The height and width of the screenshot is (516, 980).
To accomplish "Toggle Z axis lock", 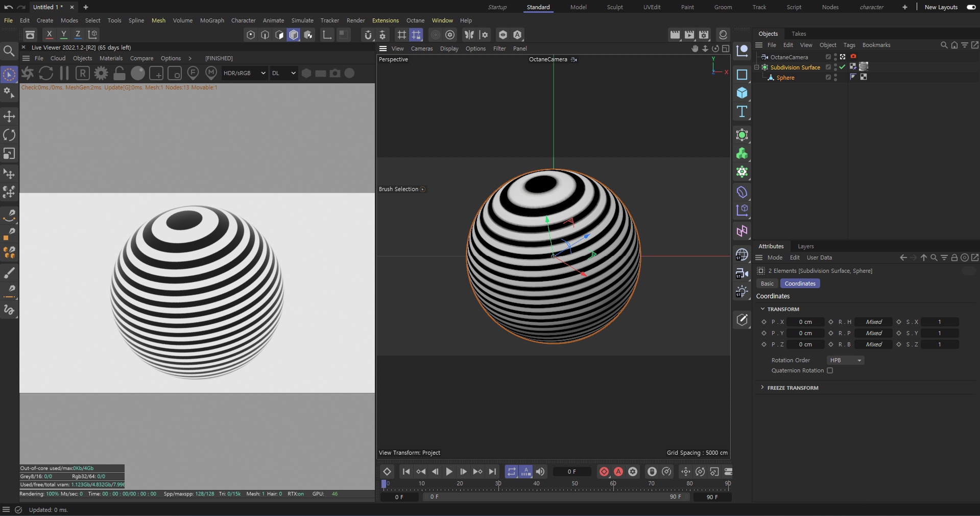I will pos(78,34).
